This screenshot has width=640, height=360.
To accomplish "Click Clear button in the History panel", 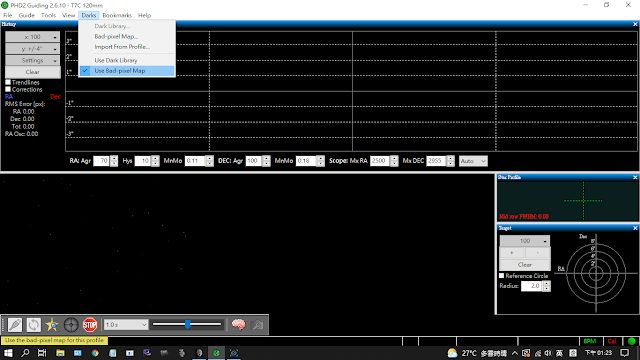I will click(x=33, y=72).
